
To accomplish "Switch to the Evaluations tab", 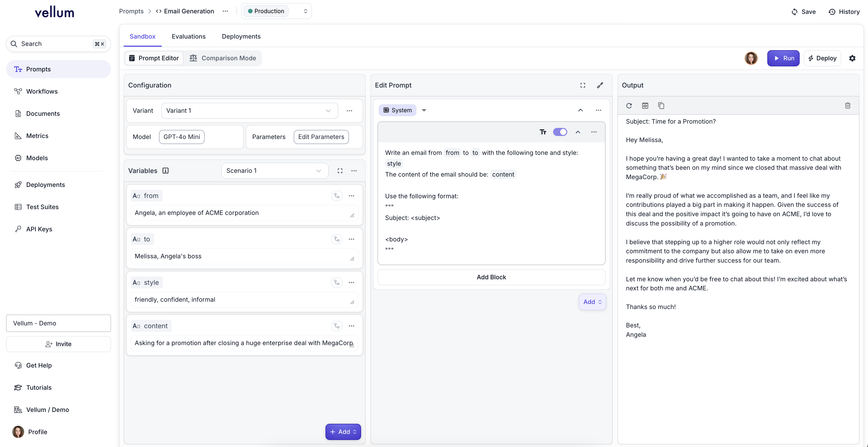I will [x=188, y=36].
